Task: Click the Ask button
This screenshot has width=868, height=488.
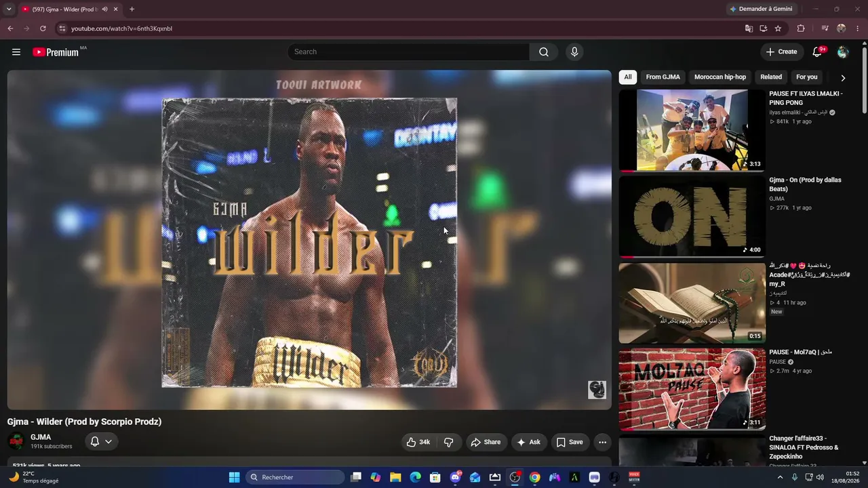Action: (x=528, y=442)
